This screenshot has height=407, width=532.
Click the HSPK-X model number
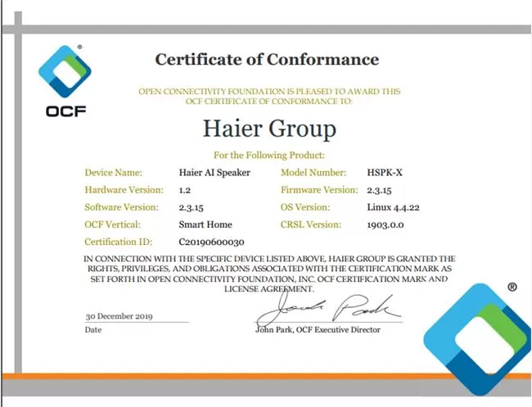(x=386, y=173)
